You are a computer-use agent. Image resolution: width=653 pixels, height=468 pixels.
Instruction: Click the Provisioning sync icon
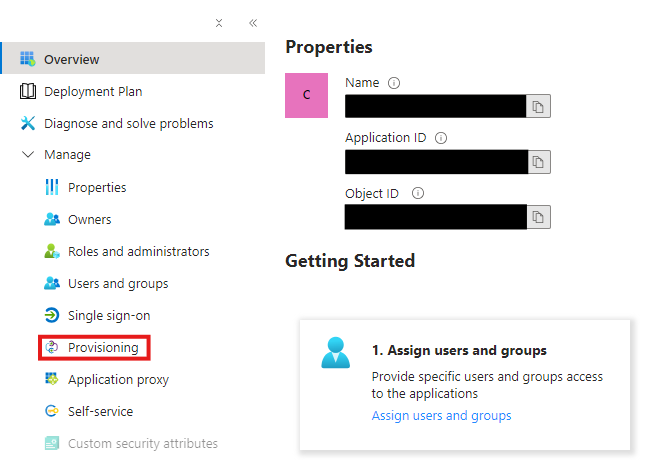click(x=52, y=347)
